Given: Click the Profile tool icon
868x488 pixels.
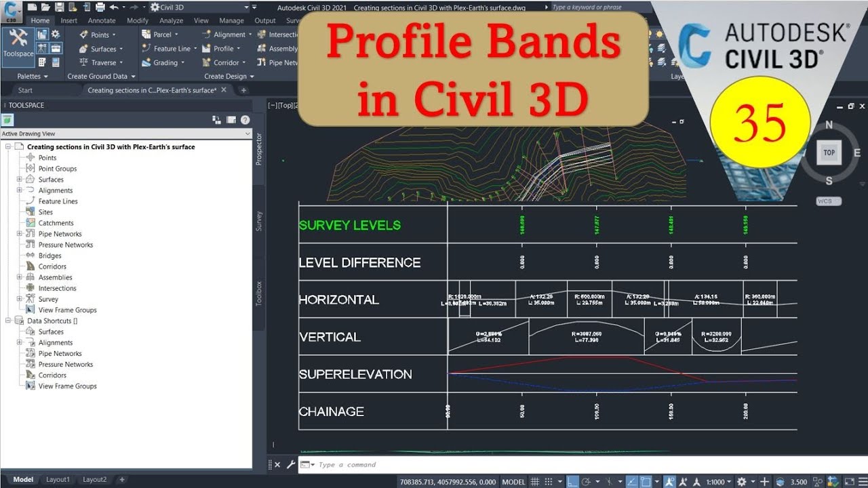Looking at the screenshot, I should [x=206, y=49].
